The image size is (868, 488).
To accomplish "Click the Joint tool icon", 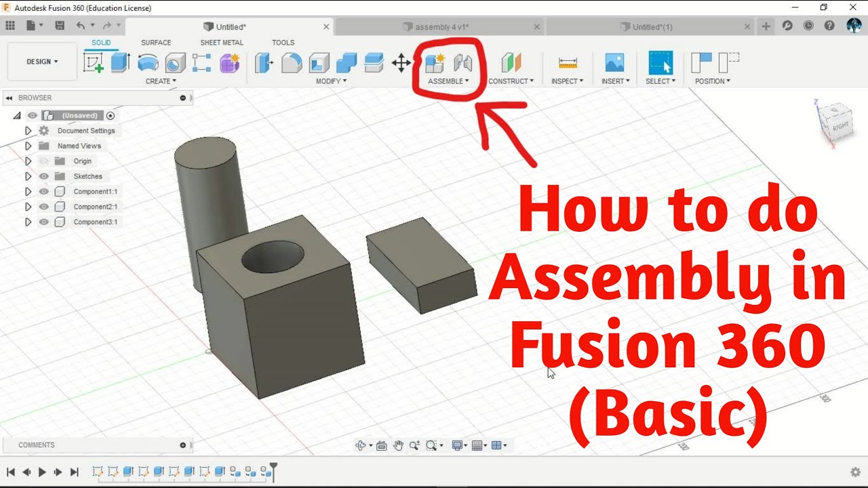I will pyautogui.click(x=462, y=63).
